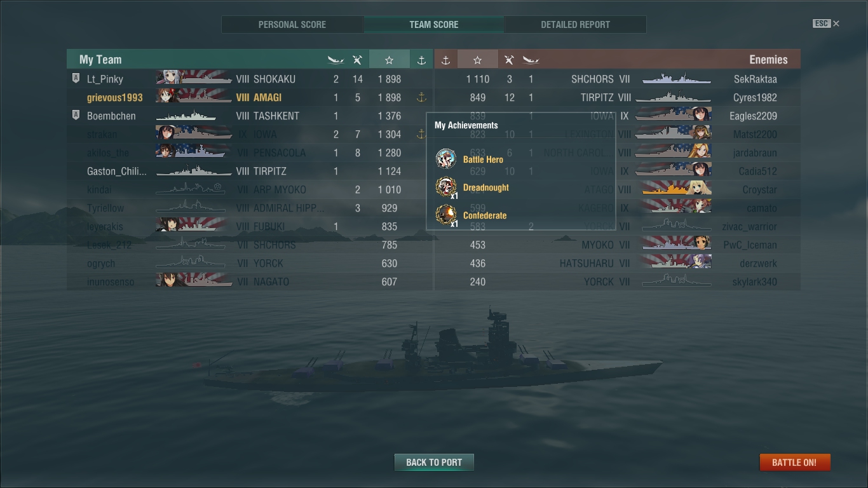Click the Dreadnought achievement badge
Screen dimensions: 868x488
pos(446,187)
